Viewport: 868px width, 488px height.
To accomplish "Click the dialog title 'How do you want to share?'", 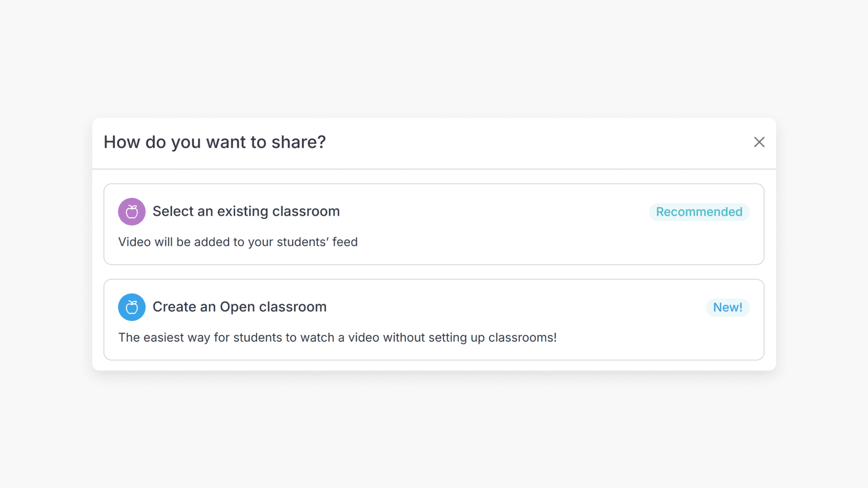I will [x=214, y=142].
